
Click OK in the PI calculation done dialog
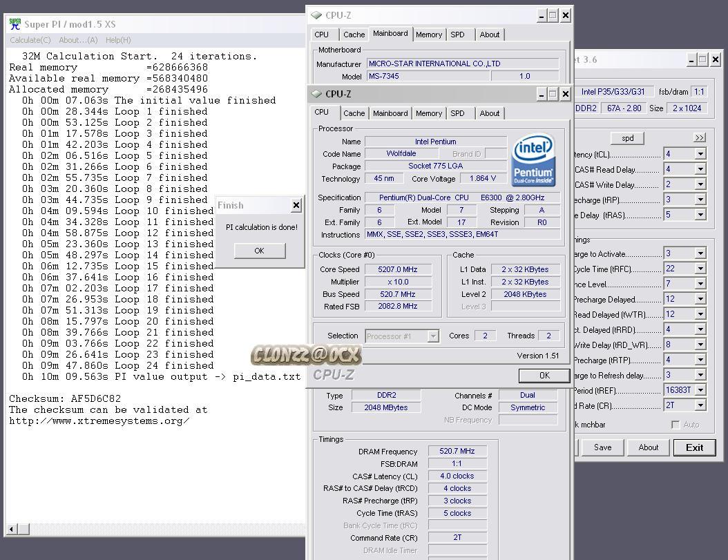(x=260, y=251)
